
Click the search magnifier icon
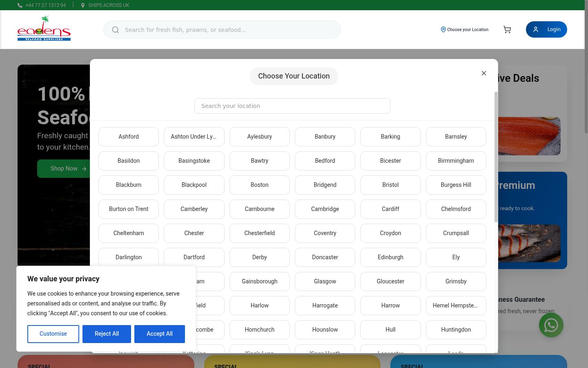pyautogui.click(x=116, y=30)
